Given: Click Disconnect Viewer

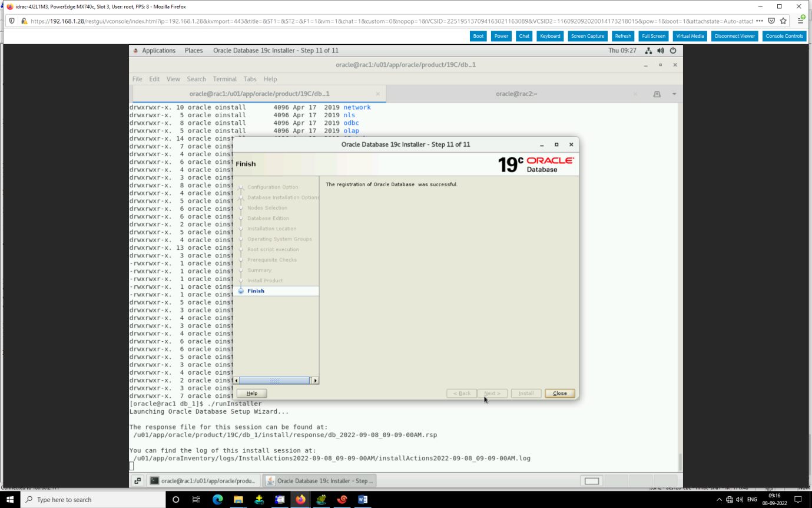Looking at the screenshot, I should coord(734,36).
